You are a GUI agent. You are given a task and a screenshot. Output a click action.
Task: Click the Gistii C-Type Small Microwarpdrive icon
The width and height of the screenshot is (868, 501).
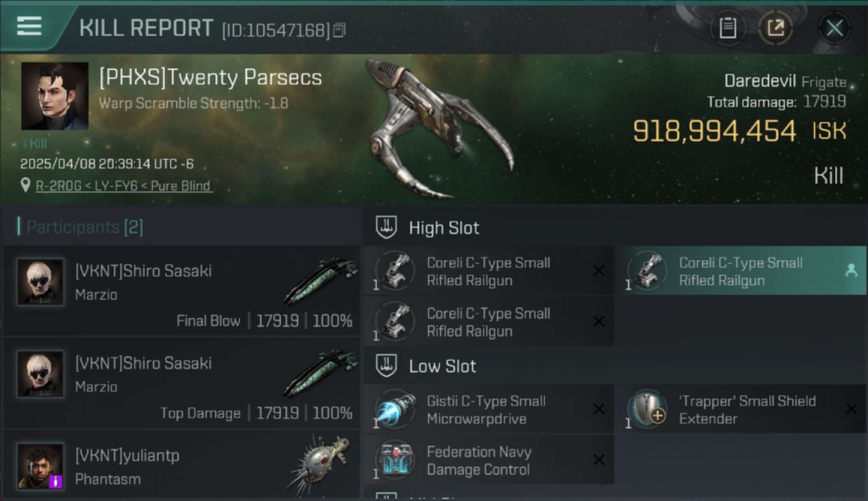(395, 409)
